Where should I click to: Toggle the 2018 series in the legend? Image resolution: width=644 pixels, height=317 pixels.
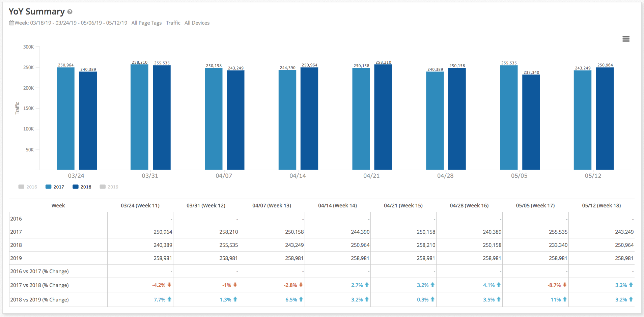click(82, 187)
